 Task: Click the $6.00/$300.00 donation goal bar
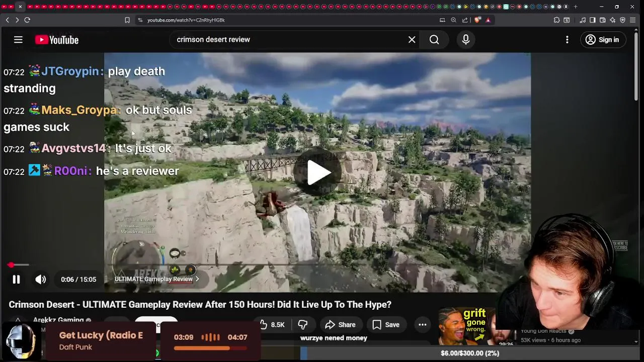point(469,353)
